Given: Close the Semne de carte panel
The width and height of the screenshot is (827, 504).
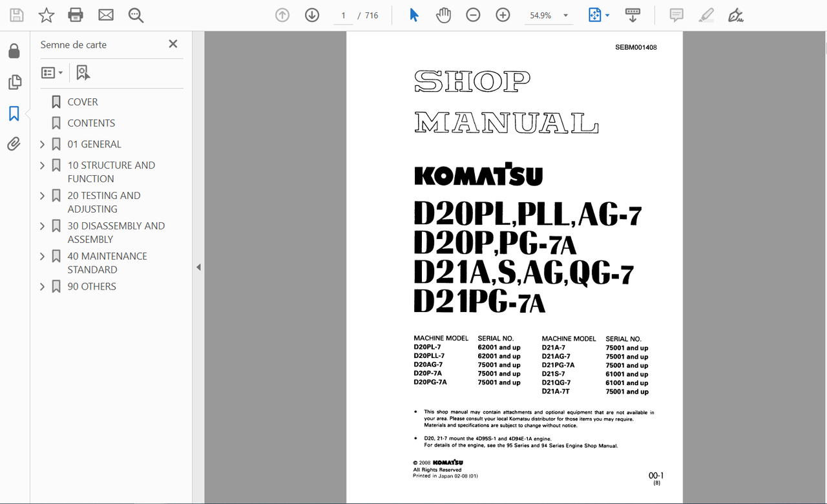Looking at the screenshot, I should 173,44.
